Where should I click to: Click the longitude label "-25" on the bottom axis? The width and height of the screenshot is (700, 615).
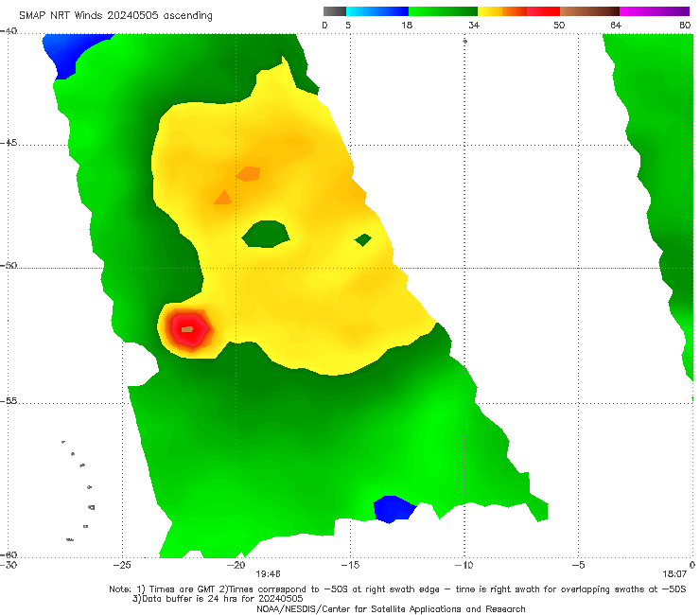tap(122, 565)
